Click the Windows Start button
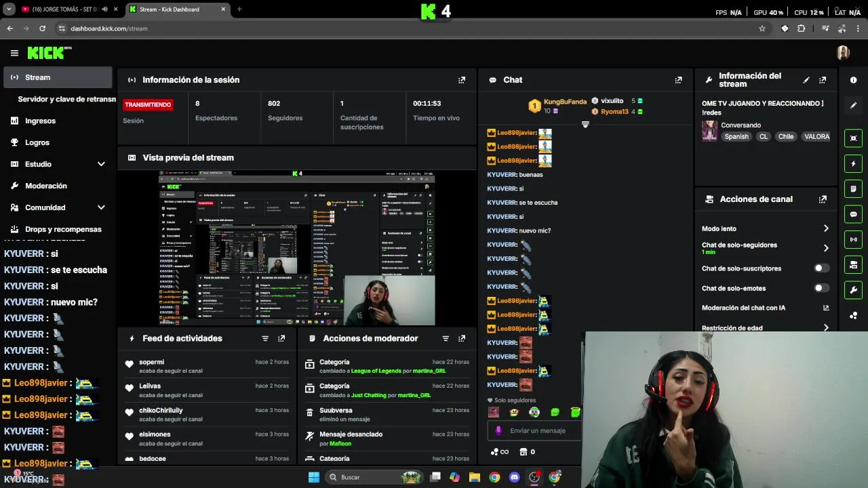Screen dimensions: 868x488 click(x=313, y=477)
